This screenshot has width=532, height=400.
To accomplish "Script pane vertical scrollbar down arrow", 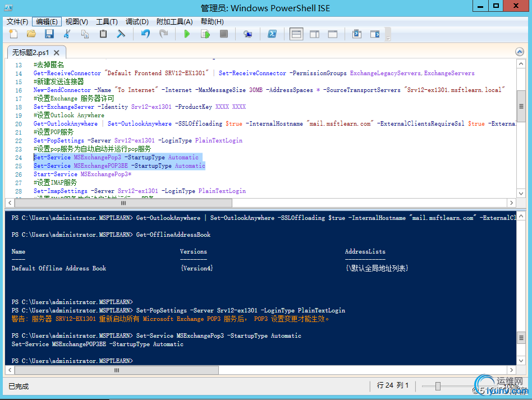I will pos(521,194).
